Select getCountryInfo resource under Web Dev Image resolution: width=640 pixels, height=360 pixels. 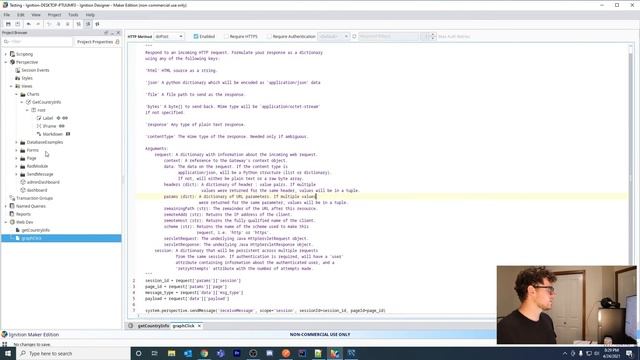pos(36,230)
